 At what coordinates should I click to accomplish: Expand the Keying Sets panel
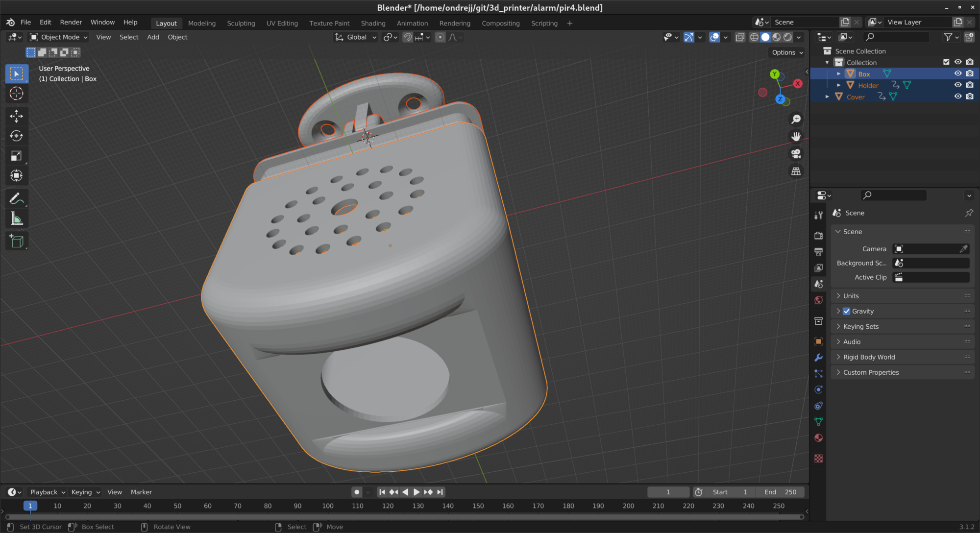902,326
